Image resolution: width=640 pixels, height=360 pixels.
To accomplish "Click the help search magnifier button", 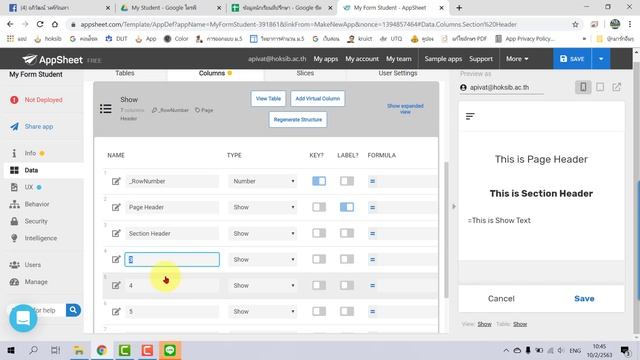I will tap(73, 310).
